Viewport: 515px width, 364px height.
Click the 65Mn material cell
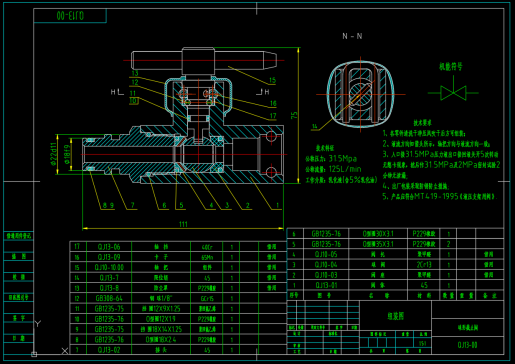pos(207,257)
